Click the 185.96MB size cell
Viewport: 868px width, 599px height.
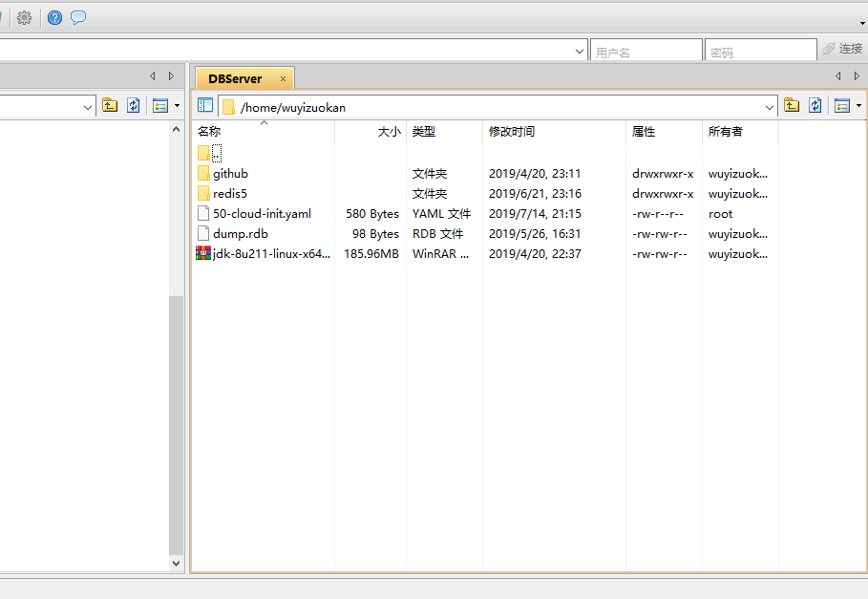tap(370, 254)
